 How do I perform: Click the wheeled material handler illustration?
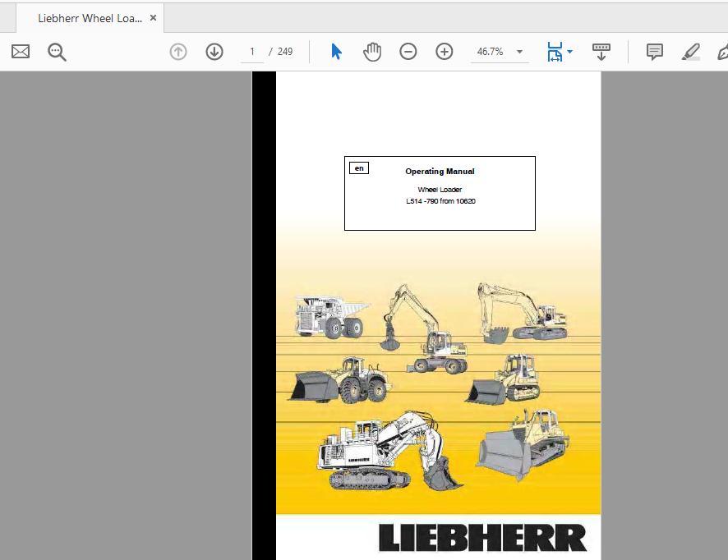[422, 330]
